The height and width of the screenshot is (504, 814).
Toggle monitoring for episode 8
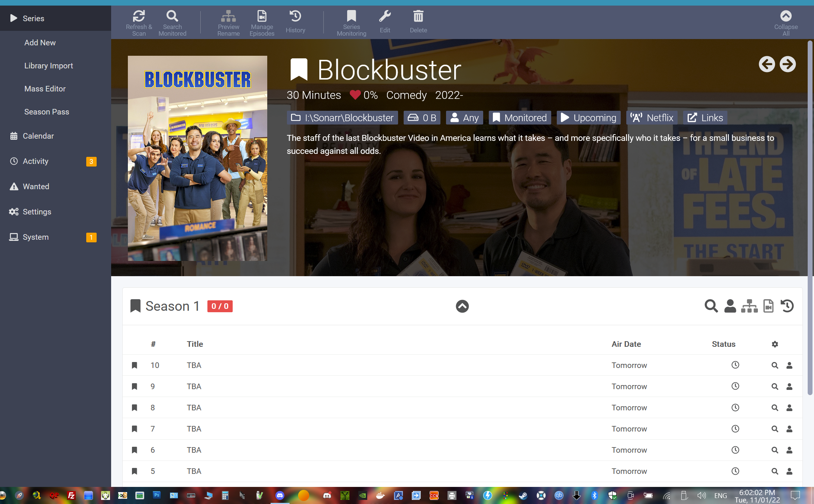click(x=135, y=408)
